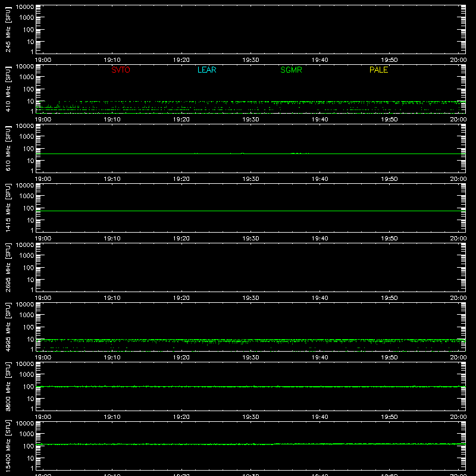Click the 1000 tick of 2695 MHz plot
476x476 pixels.
pos(27,256)
